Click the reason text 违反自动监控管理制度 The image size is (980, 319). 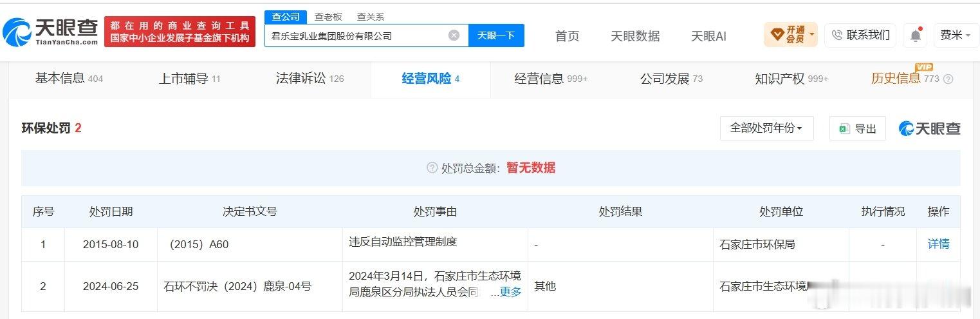click(x=403, y=242)
